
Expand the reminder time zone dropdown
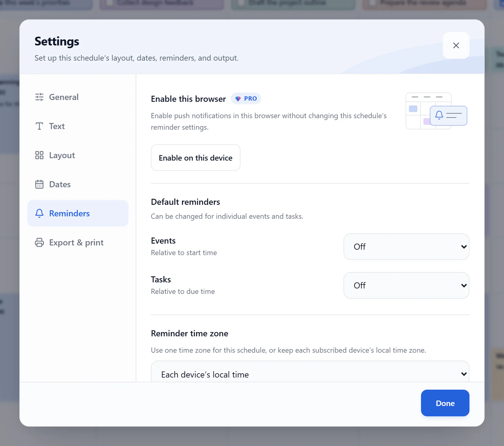pos(310,372)
